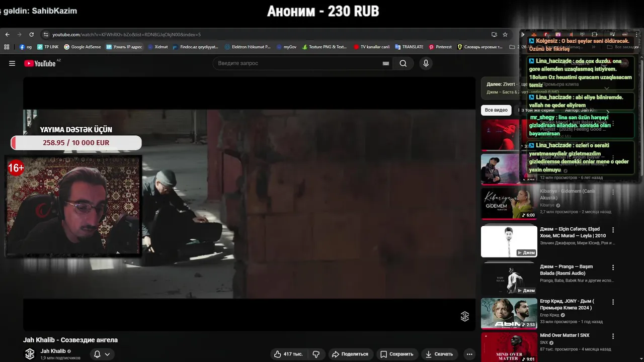The image size is (644, 362).
Task: Open options menu for Pranga Başım Bəlada
Action: (x=613, y=267)
